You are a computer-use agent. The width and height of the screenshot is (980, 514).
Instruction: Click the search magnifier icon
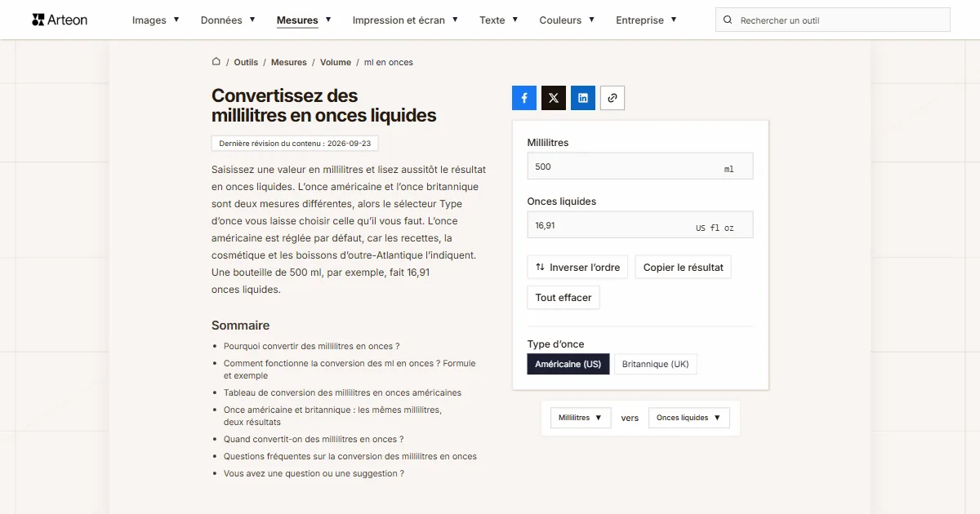[728, 20]
